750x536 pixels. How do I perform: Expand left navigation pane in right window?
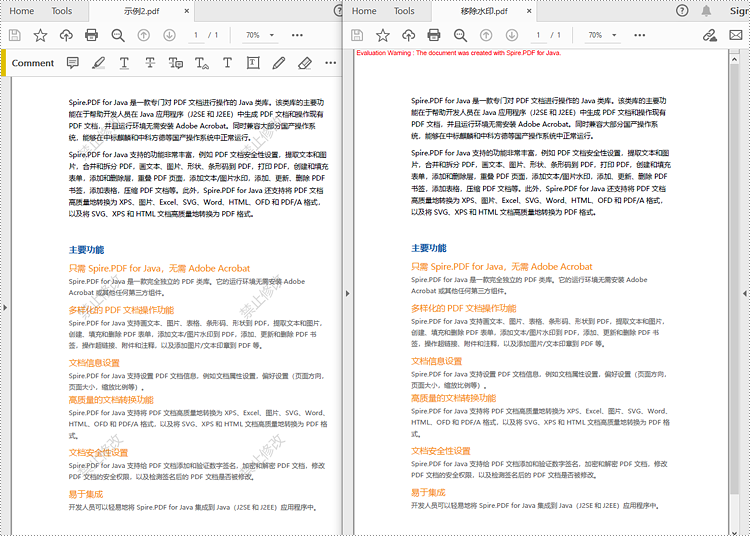click(x=348, y=294)
